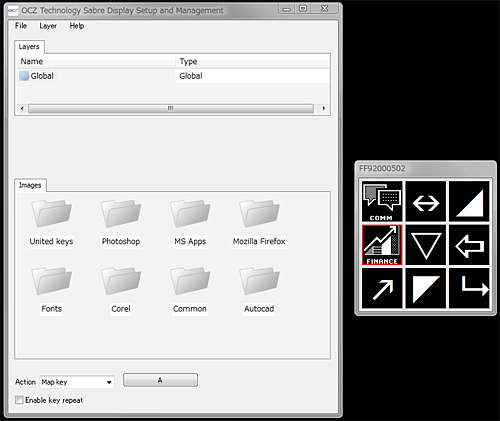
Task: Click the Layers list horizontal scrollbar
Action: tap(171, 108)
